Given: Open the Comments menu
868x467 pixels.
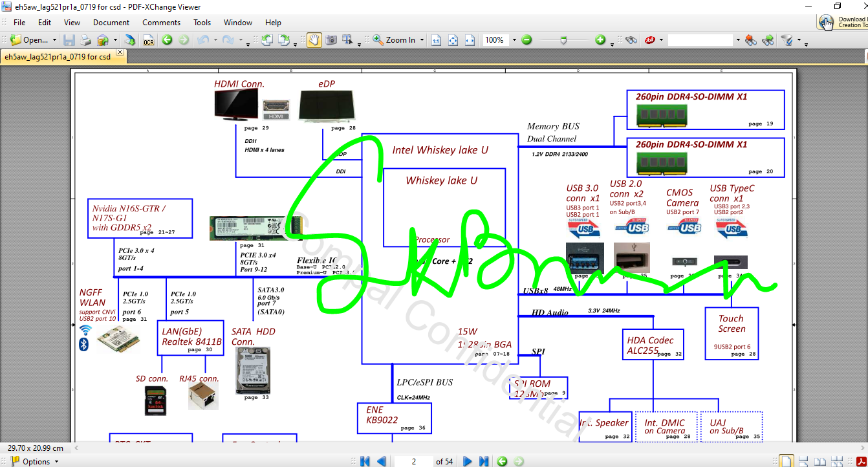Looking at the screenshot, I should (161, 22).
